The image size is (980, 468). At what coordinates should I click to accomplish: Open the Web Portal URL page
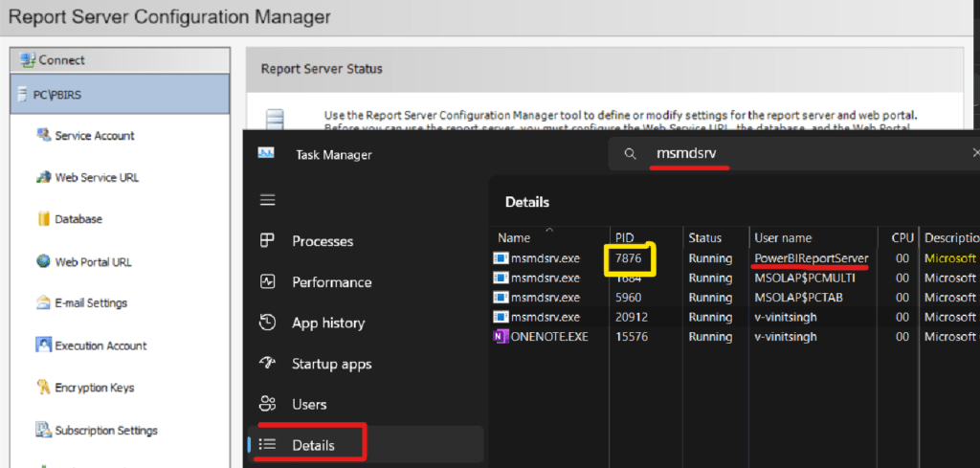click(x=93, y=262)
